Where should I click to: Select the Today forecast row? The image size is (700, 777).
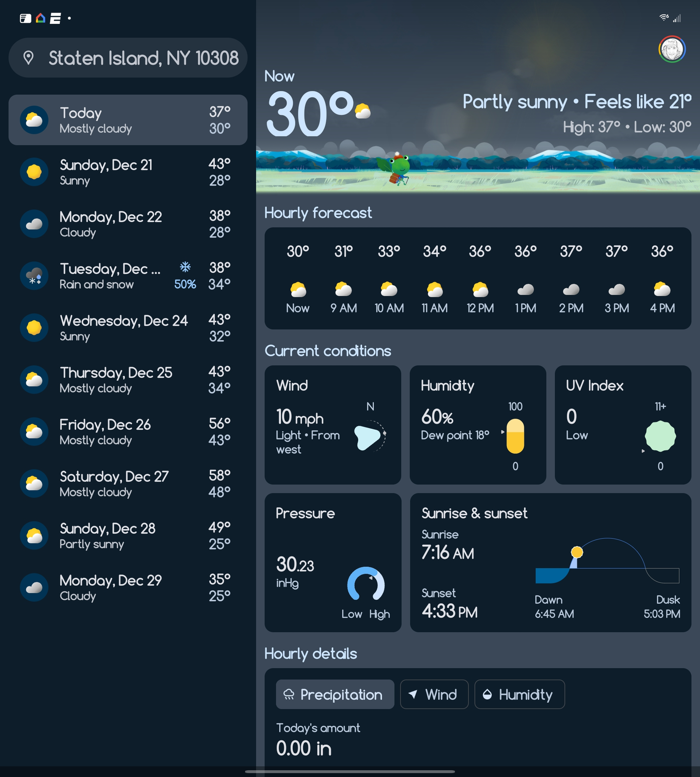coord(128,120)
